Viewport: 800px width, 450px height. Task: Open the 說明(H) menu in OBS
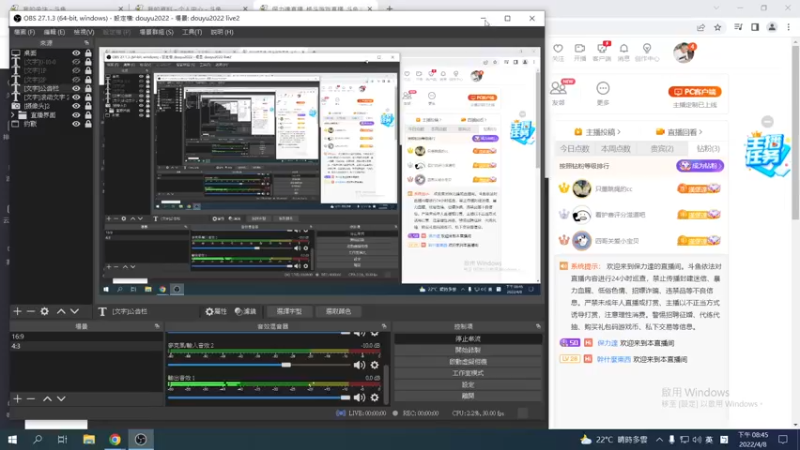pyautogui.click(x=222, y=32)
